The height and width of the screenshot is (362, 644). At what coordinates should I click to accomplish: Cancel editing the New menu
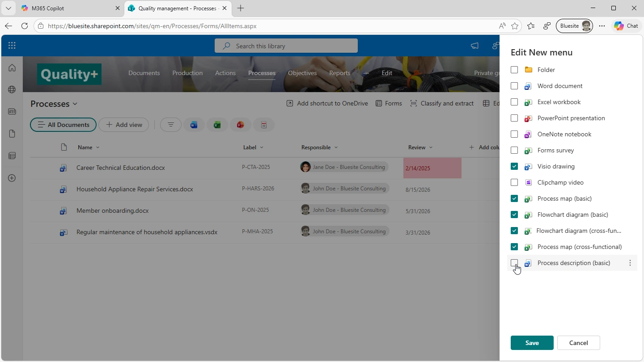pos(578,343)
